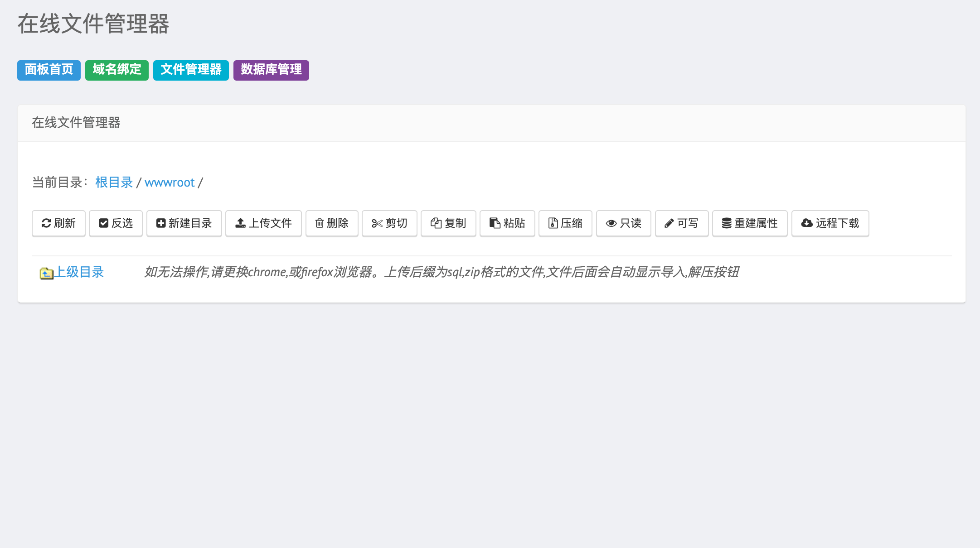Open the wwwroot breadcrumb link
Image resolution: width=980 pixels, height=548 pixels.
[x=170, y=182]
